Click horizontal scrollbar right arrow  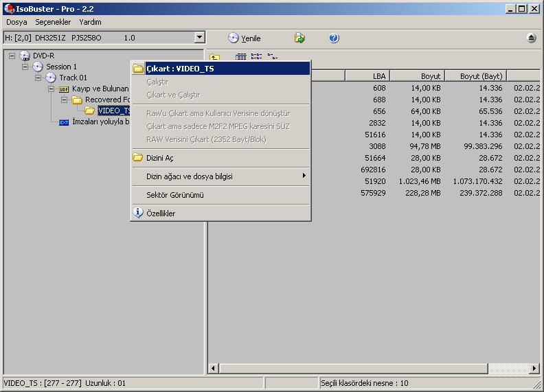534,369
